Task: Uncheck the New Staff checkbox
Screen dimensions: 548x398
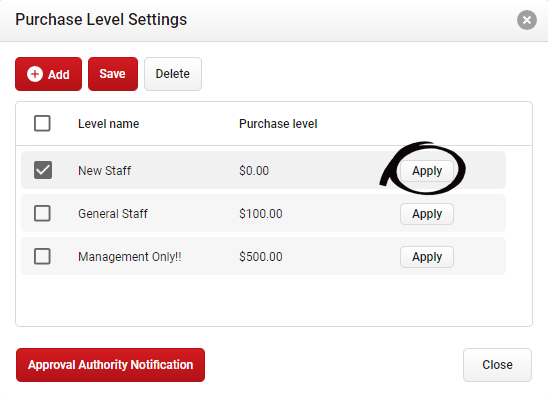Action: coord(43,170)
